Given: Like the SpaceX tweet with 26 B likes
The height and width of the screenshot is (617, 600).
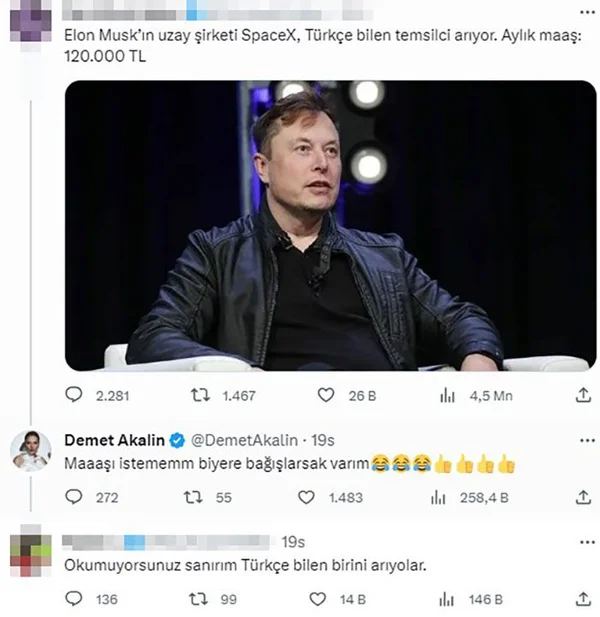Looking at the screenshot, I should 326,395.
